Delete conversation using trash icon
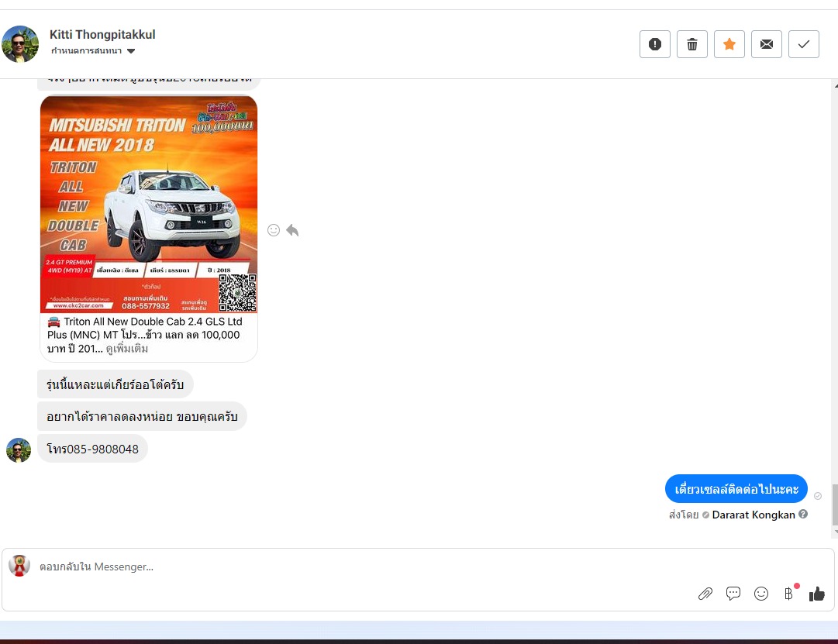The image size is (838, 644). 692,44
